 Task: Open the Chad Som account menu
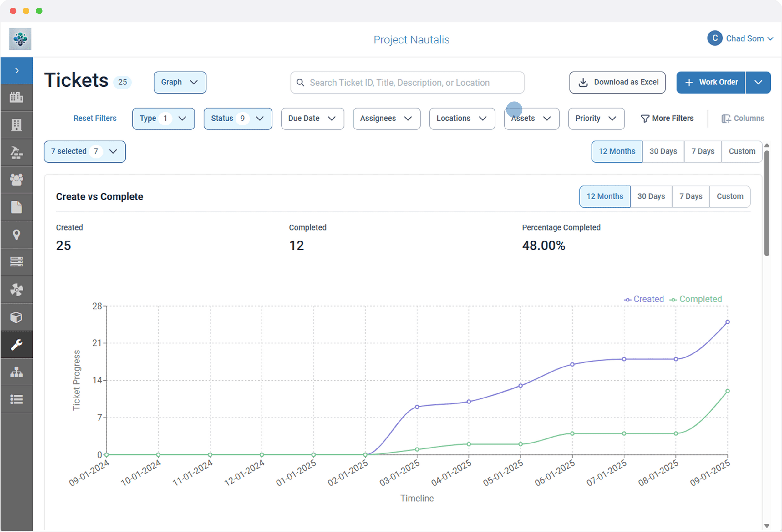point(740,38)
